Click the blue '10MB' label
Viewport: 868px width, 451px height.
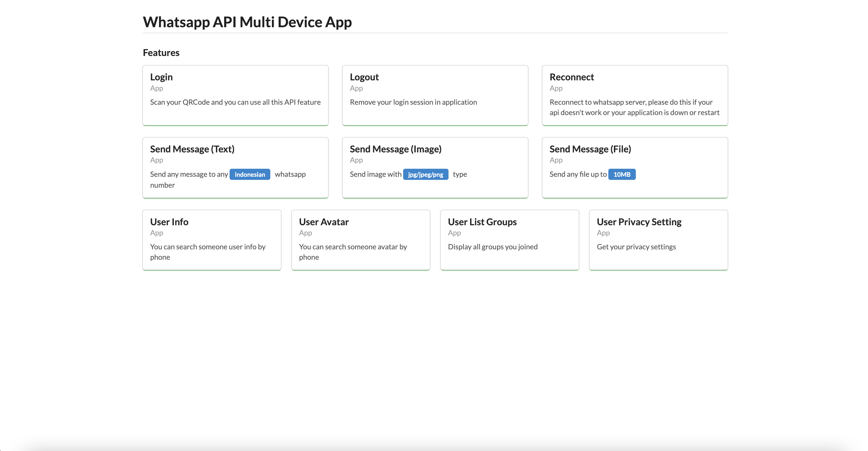coord(622,174)
